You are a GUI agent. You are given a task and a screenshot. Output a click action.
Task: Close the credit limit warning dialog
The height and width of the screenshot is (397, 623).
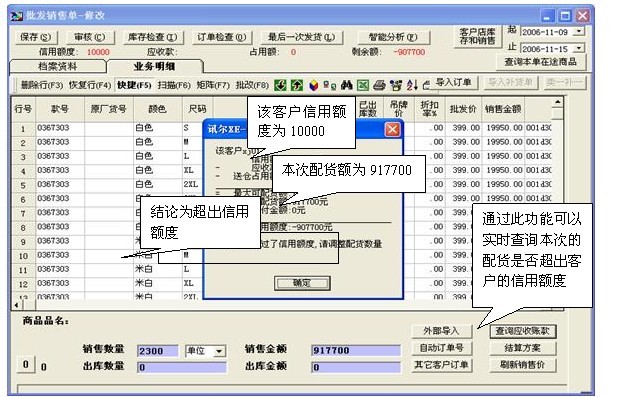392,130
